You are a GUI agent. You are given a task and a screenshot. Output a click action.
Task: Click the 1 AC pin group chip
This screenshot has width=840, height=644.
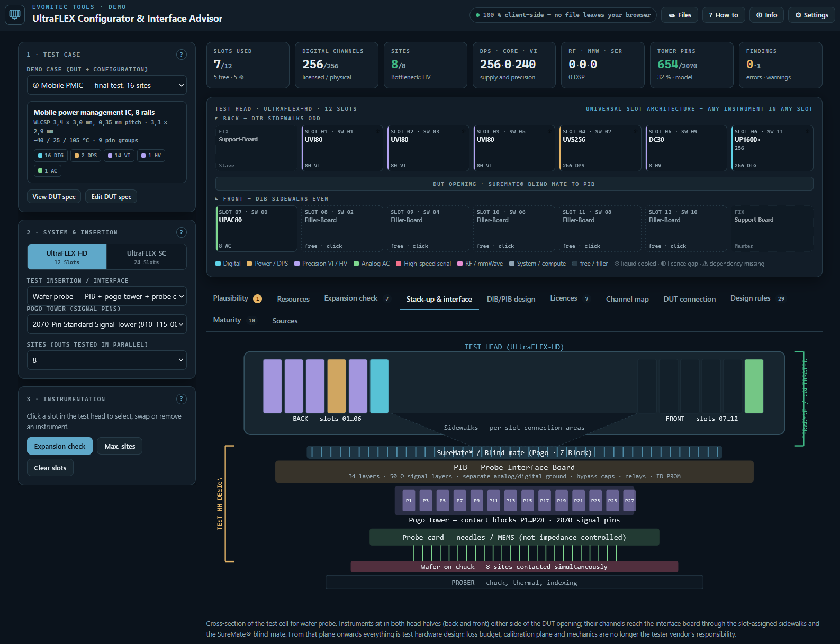(48, 170)
